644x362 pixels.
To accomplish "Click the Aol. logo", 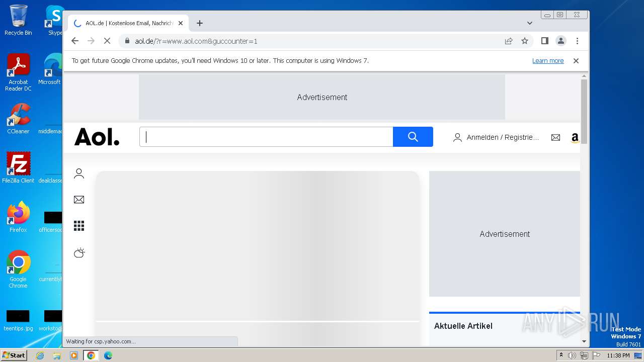I will [x=97, y=137].
